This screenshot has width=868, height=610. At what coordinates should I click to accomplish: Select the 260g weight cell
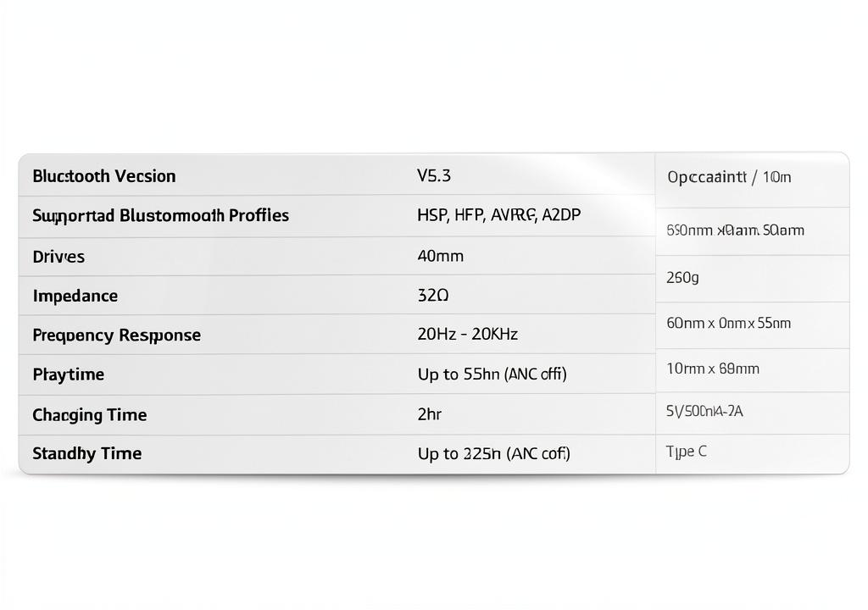[682, 277]
